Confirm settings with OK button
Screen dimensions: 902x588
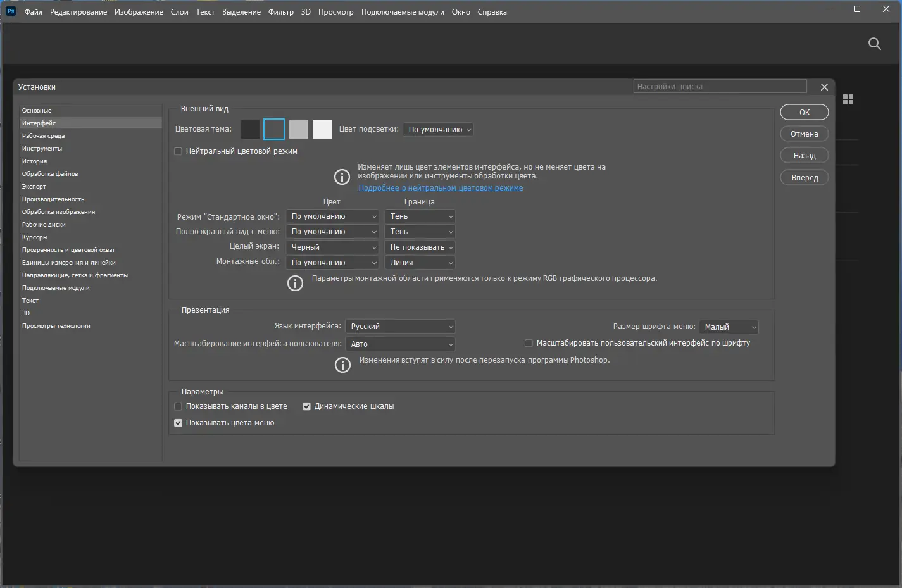coord(805,112)
